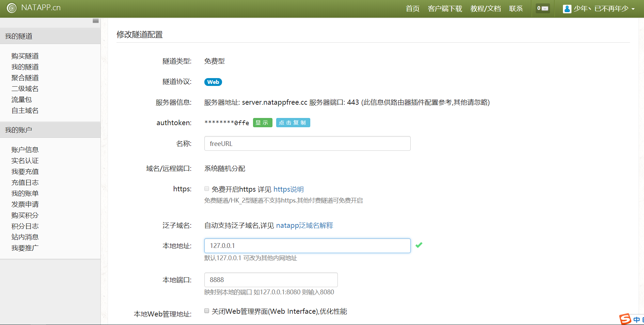This screenshot has width=644, height=325.
Task: Enable the 免费开启https checkbox
Action: coord(207,189)
